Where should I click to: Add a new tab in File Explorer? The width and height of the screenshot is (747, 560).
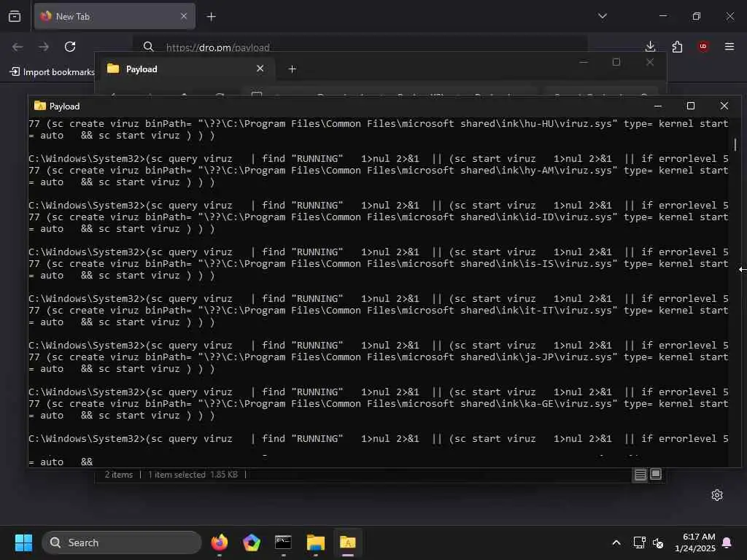(x=293, y=69)
